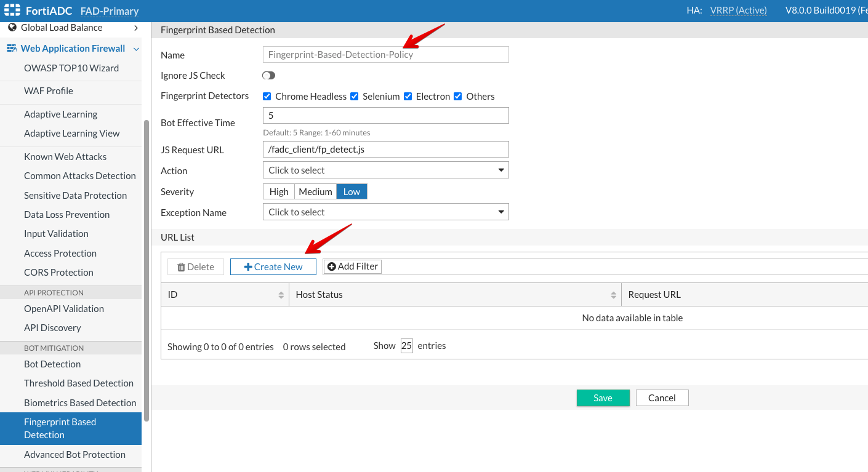Save the fingerprint detection policy
This screenshot has height=472, width=868.
(x=603, y=398)
